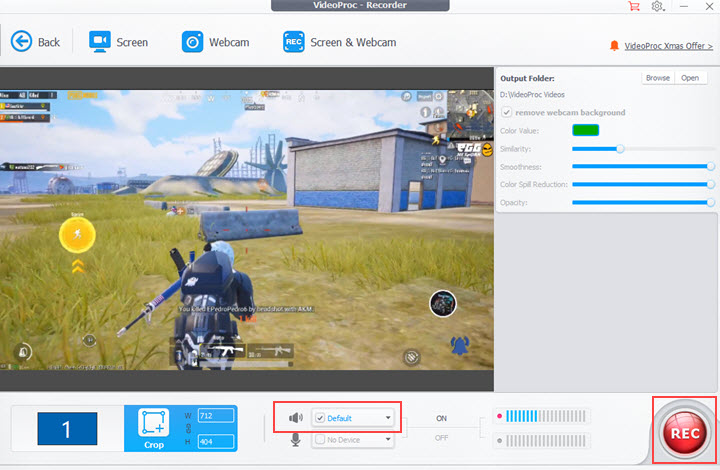The image size is (720, 470).
Task: Toggle remove webcam background checkbox
Action: [x=507, y=112]
